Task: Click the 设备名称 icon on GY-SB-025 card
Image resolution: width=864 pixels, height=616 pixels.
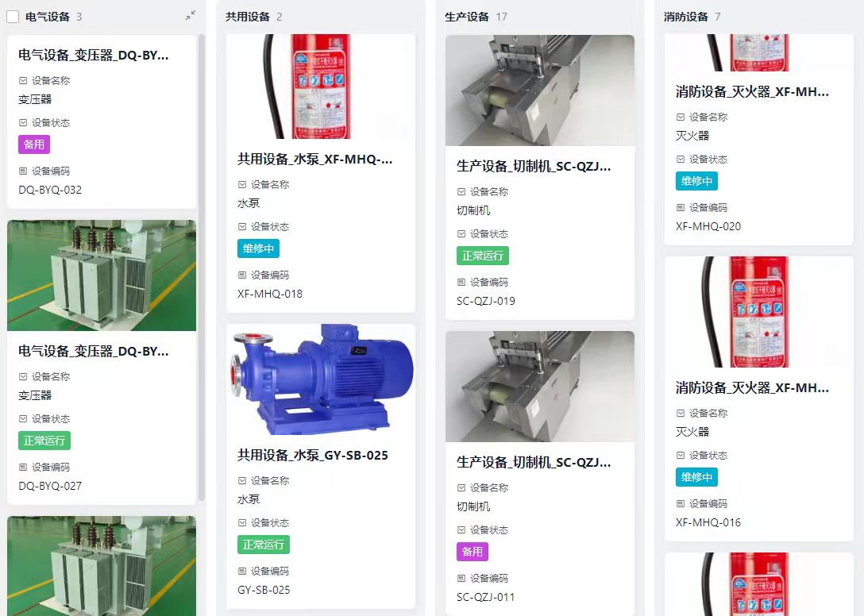Action: [x=242, y=480]
